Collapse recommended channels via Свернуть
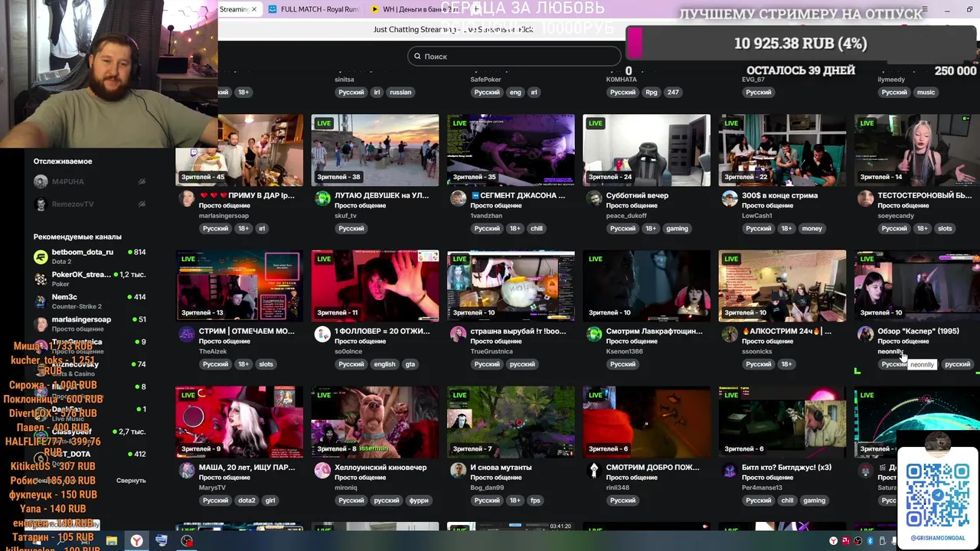 [131, 481]
